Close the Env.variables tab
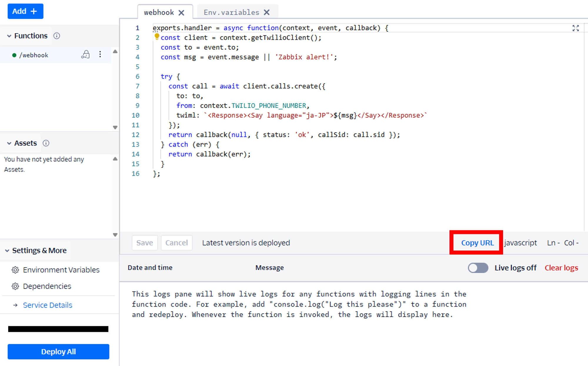 coord(267,12)
